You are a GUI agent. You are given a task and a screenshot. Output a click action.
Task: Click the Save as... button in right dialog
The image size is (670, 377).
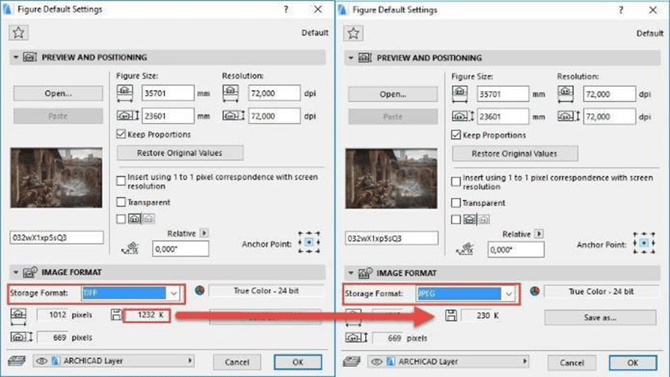pos(600,318)
